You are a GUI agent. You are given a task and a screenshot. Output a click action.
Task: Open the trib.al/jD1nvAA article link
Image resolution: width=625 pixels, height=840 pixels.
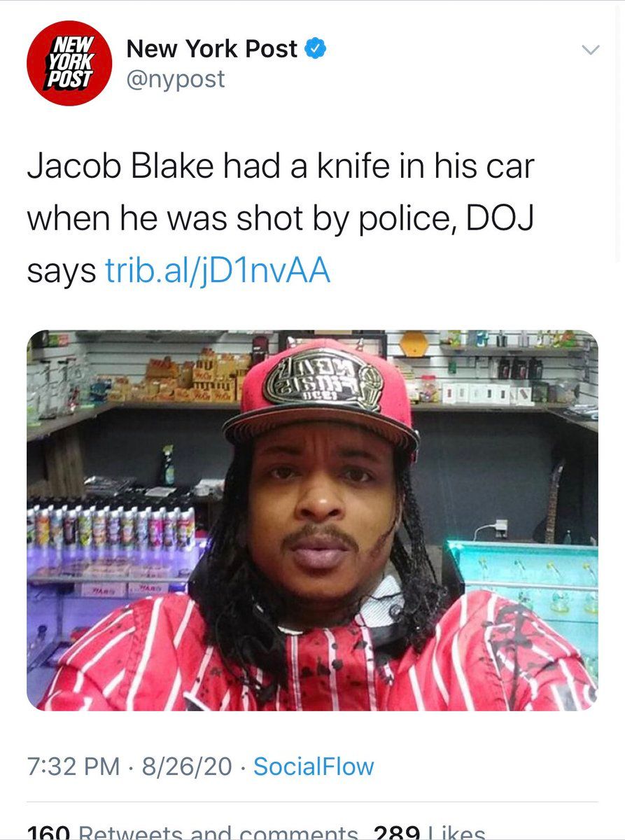click(217, 272)
